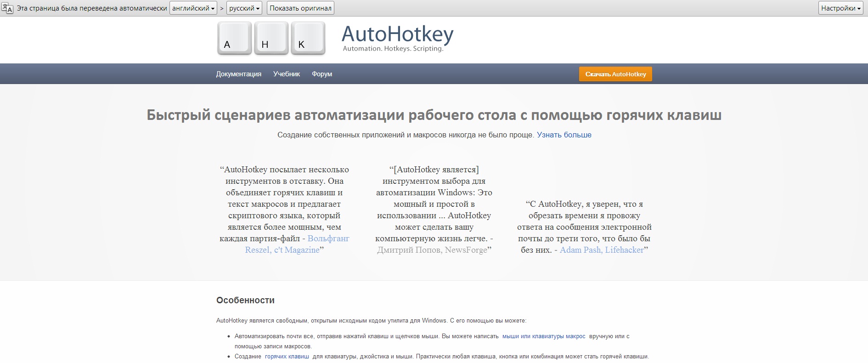Click the tagline Automation. Hotkeys. Scripting.
868x363 pixels.
(393, 49)
